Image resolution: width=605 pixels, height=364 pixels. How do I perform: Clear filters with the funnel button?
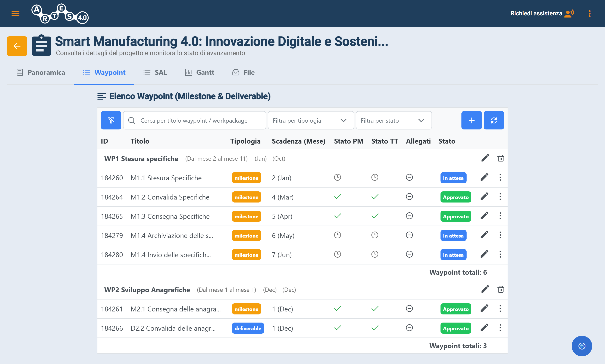point(111,120)
